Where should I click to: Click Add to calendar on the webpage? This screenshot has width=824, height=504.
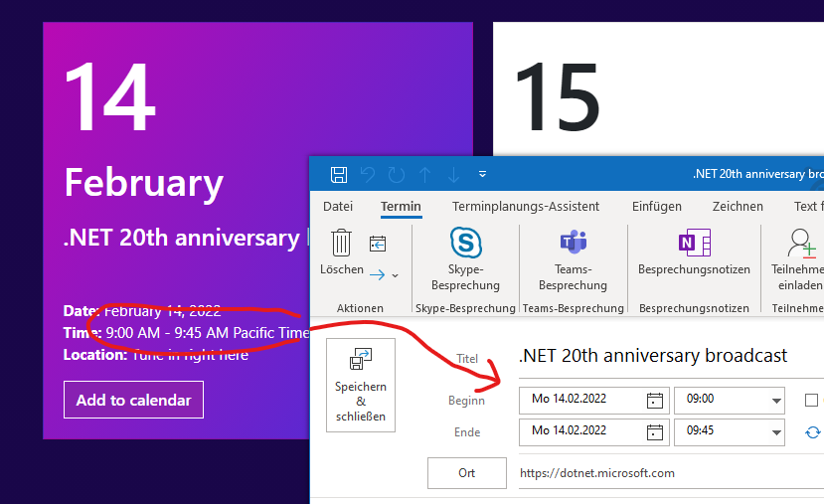[x=133, y=400]
